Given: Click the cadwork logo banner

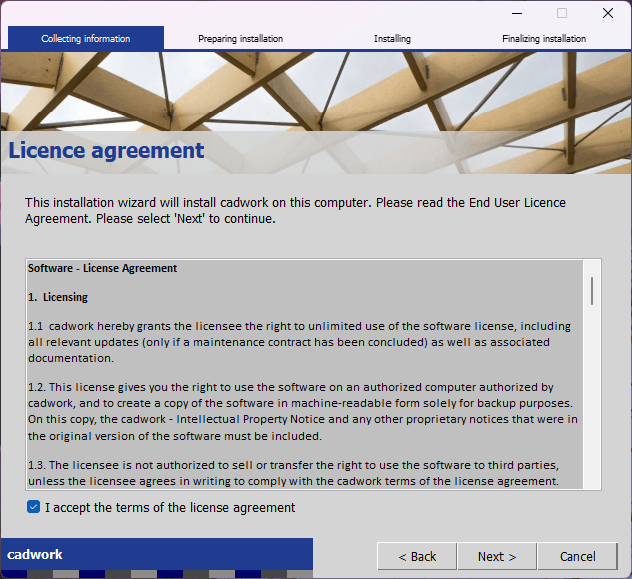Looking at the screenshot, I should (x=157, y=554).
